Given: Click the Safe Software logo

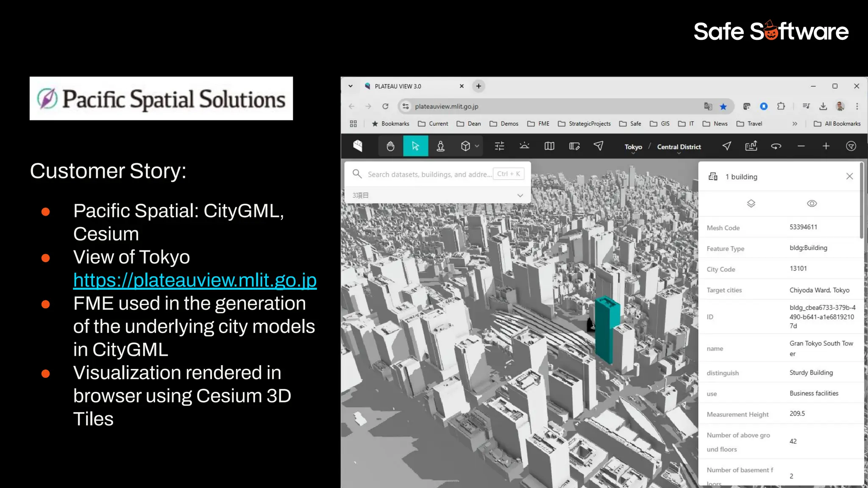Looking at the screenshot, I should pyautogui.click(x=771, y=30).
